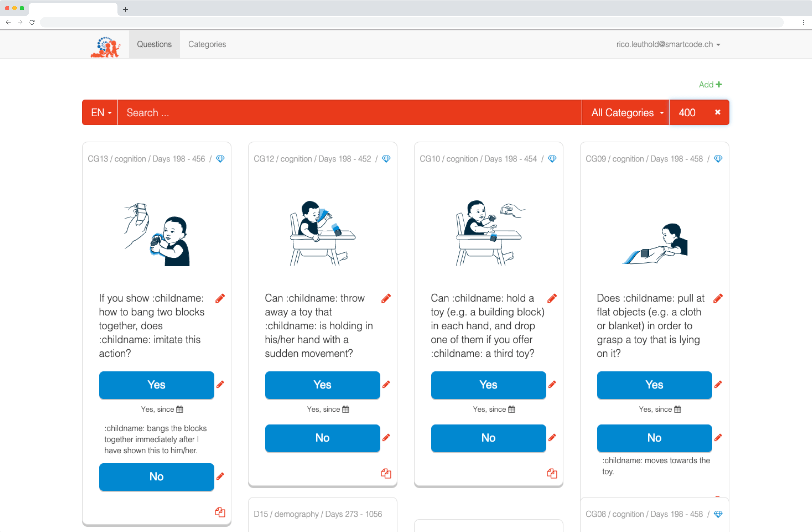Click the green Add link

[x=710, y=85]
